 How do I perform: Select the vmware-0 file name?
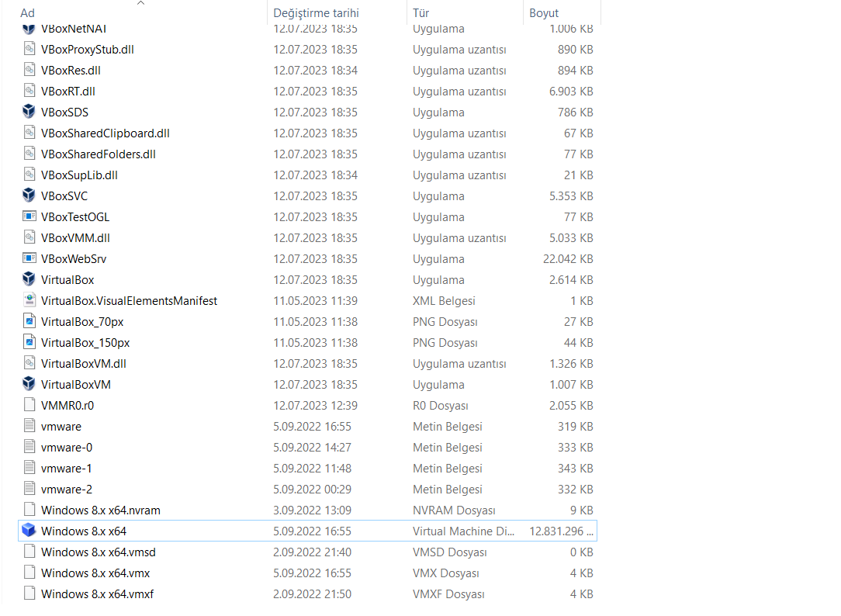pyautogui.click(x=67, y=447)
